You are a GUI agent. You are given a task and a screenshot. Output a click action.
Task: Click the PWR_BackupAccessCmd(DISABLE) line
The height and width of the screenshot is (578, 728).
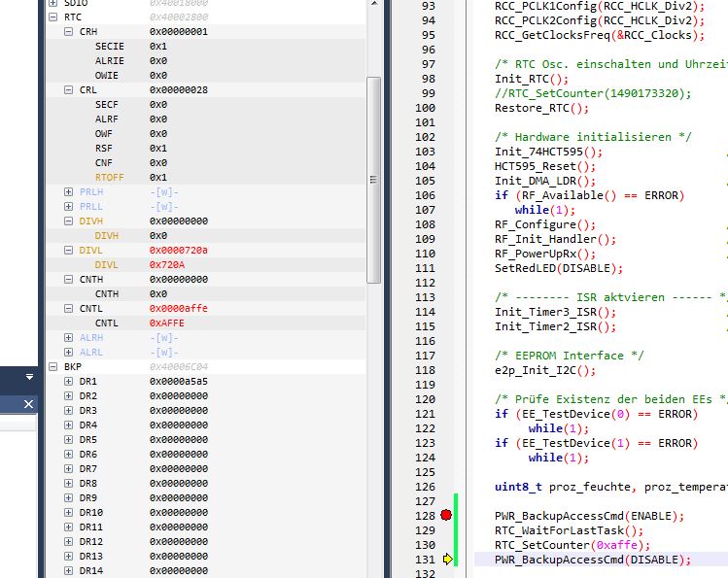coord(593,560)
